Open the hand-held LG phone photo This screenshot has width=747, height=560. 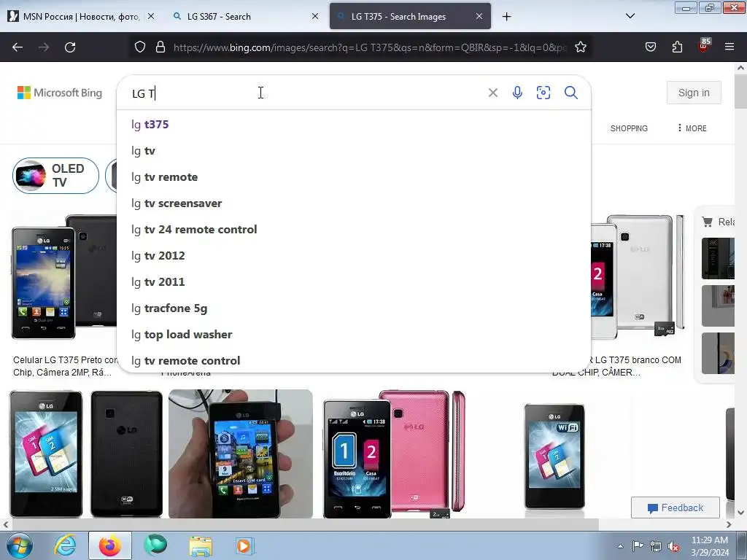pos(241,454)
